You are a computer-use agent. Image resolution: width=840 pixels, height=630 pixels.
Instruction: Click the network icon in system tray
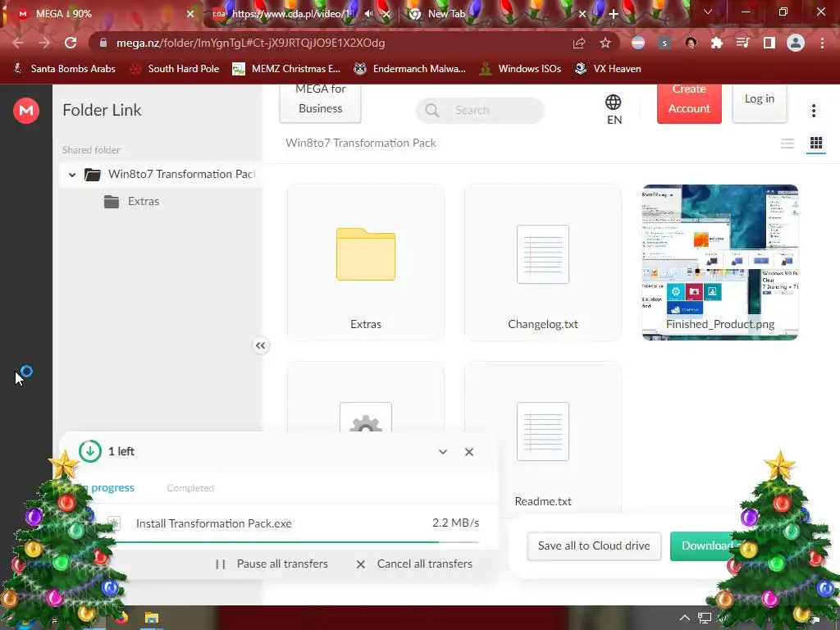click(705, 619)
